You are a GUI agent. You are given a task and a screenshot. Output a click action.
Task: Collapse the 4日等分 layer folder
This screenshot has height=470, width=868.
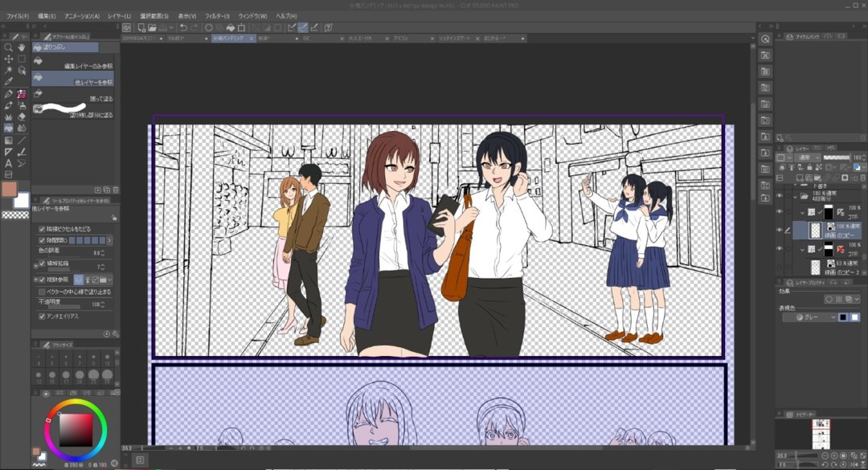tap(795, 197)
